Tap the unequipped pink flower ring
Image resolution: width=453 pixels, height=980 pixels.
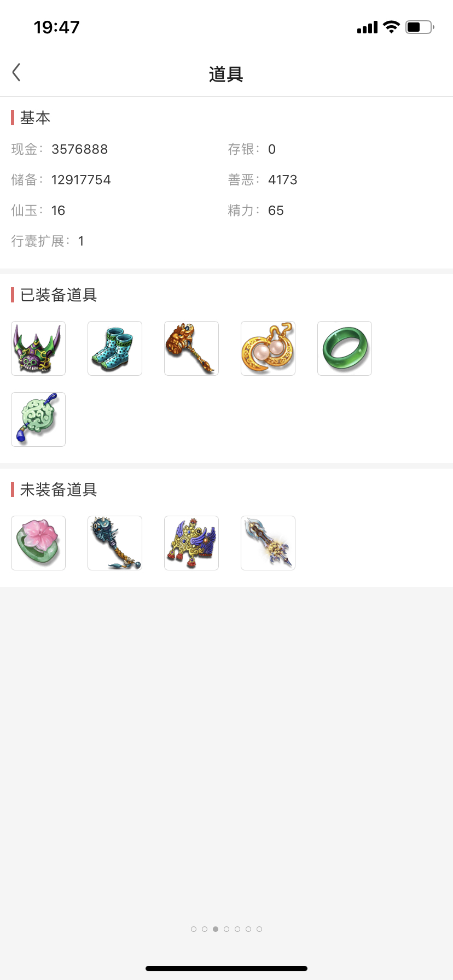(38, 543)
